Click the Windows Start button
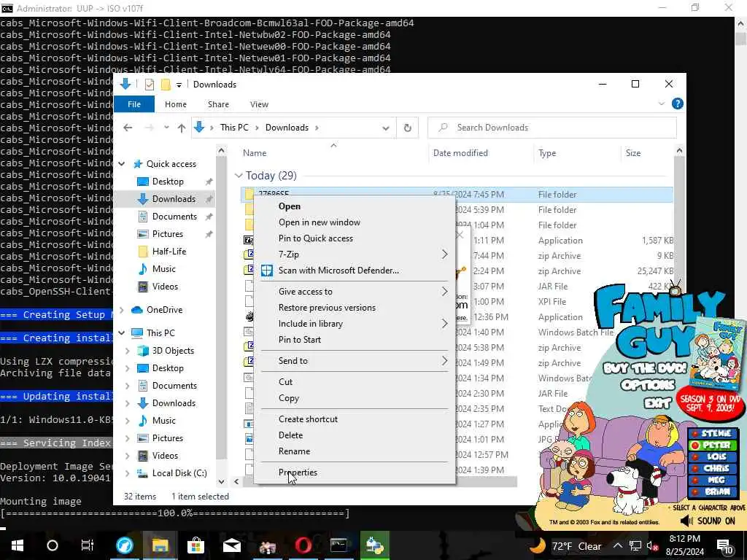The image size is (747, 560). pyautogui.click(x=18, y=545)
